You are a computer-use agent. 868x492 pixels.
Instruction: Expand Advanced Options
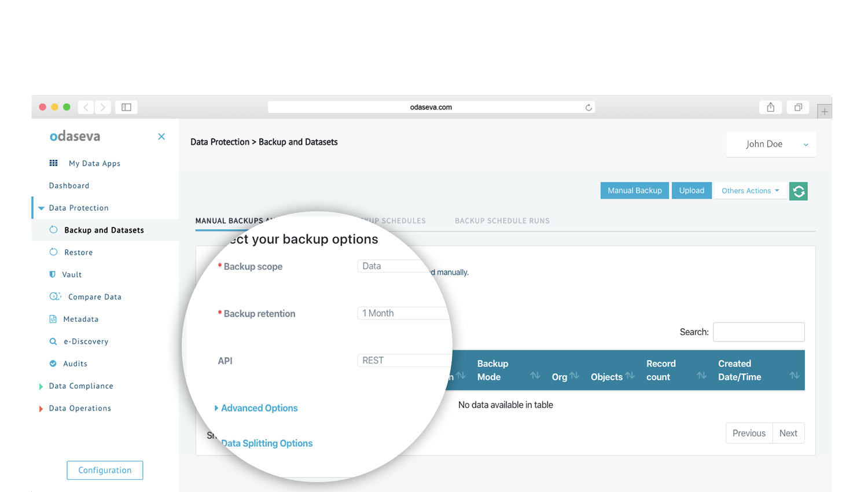point(256,408)
